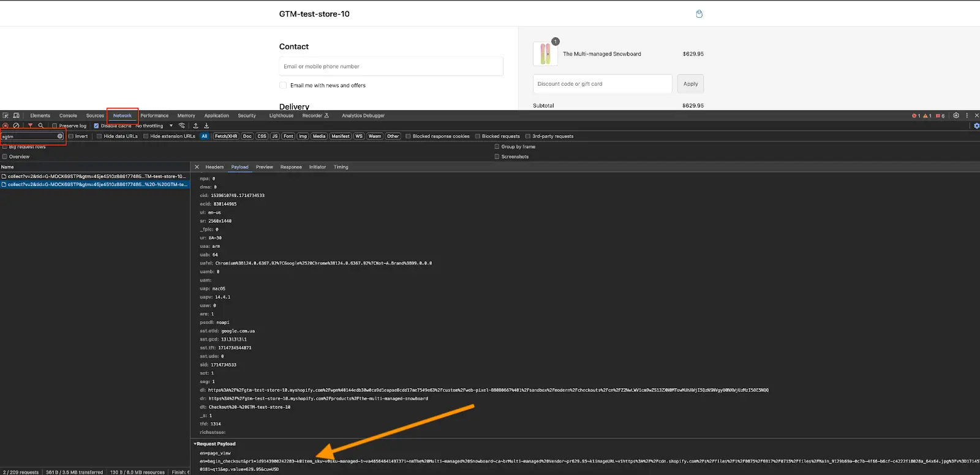Close the request details pane

click(x=197, y=166)
